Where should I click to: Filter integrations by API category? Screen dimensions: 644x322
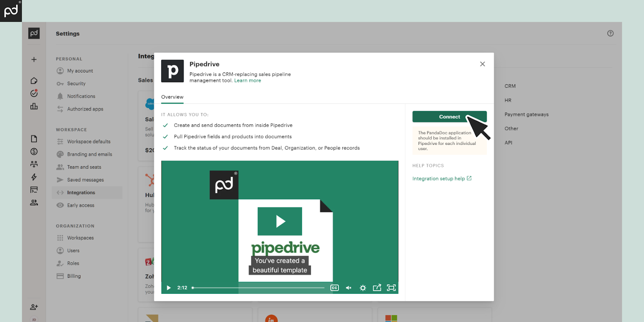pos(508,143)
